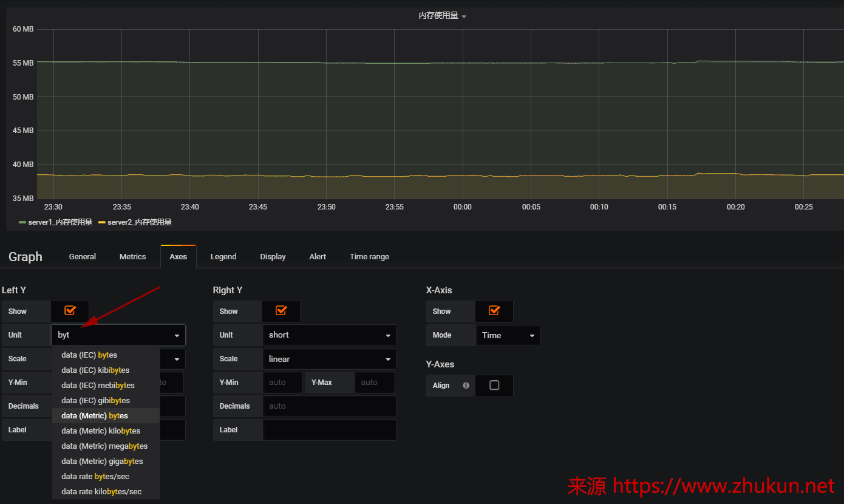Image resolution: width=844 pixels, height=504 pixels.
Task: Pick data rate bytes/sec option
Action: [95, 477]
